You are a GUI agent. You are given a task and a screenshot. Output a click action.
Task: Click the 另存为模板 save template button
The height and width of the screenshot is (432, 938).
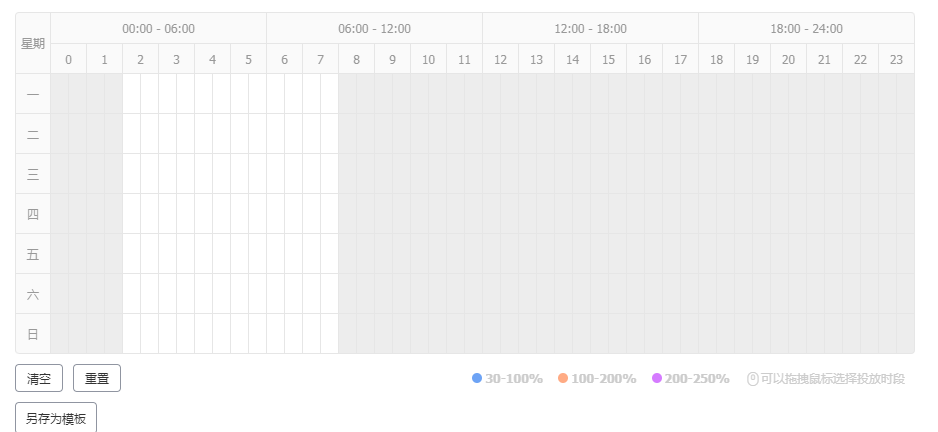click(x=56, y=418)
